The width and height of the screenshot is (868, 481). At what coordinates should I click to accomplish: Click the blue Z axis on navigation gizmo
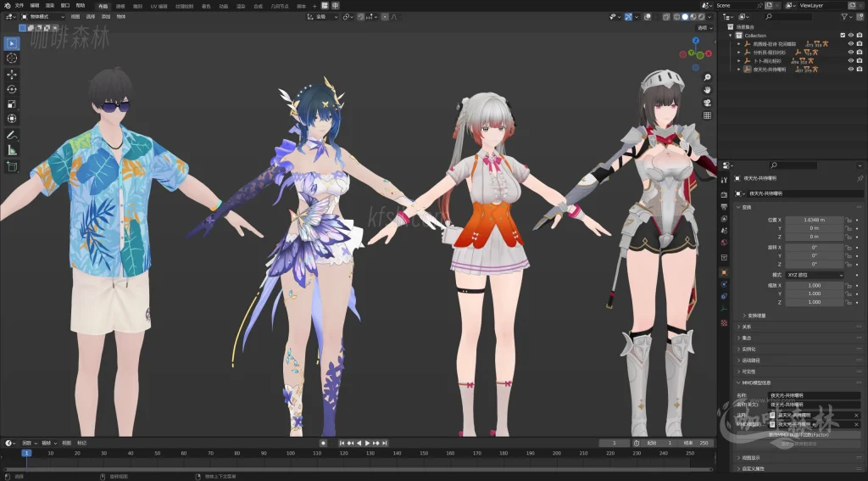point(696,41)
